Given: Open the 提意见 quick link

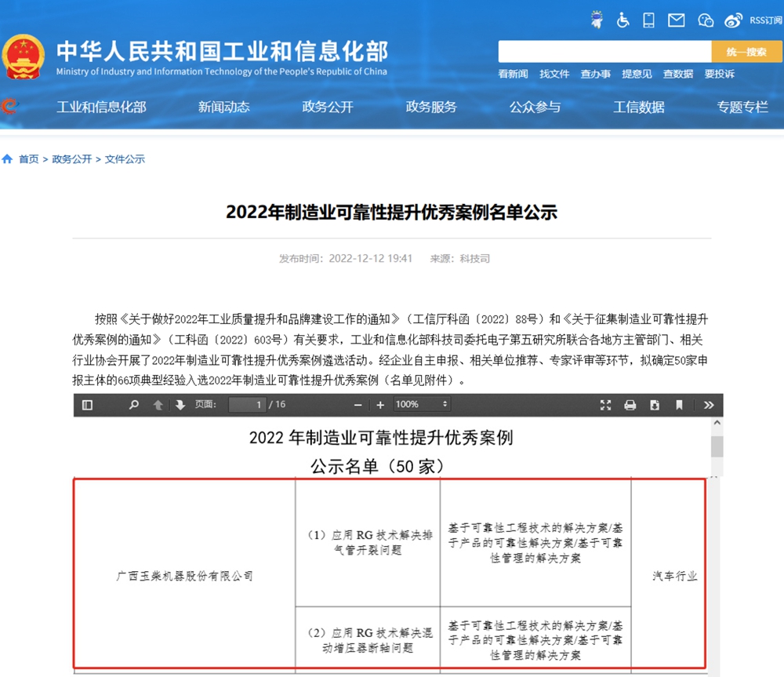Looking at the screenshot, I should pyautogui.click(x=637, y=74).
